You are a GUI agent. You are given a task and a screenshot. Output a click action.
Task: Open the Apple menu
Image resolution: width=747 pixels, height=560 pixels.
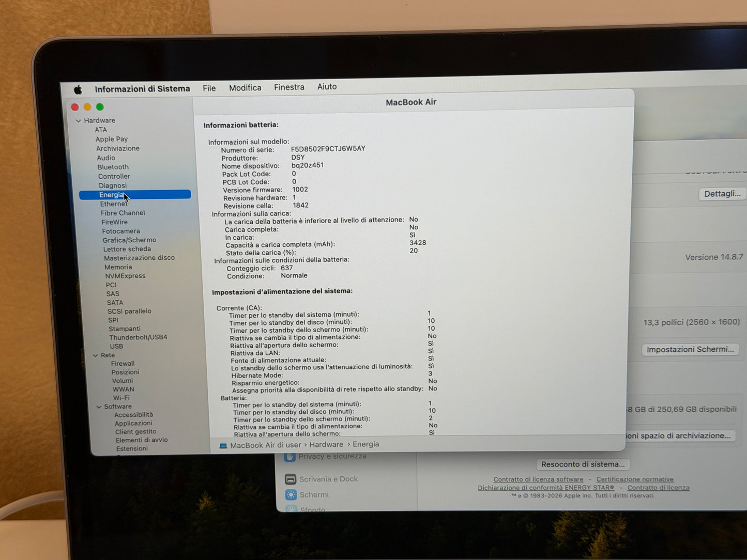click(x=78, y=90)
